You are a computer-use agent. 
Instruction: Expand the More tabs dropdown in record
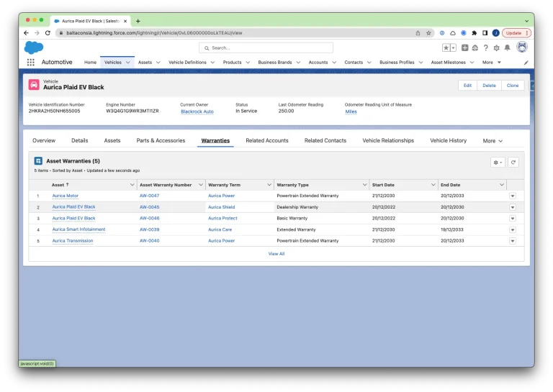tap(493, 141)
